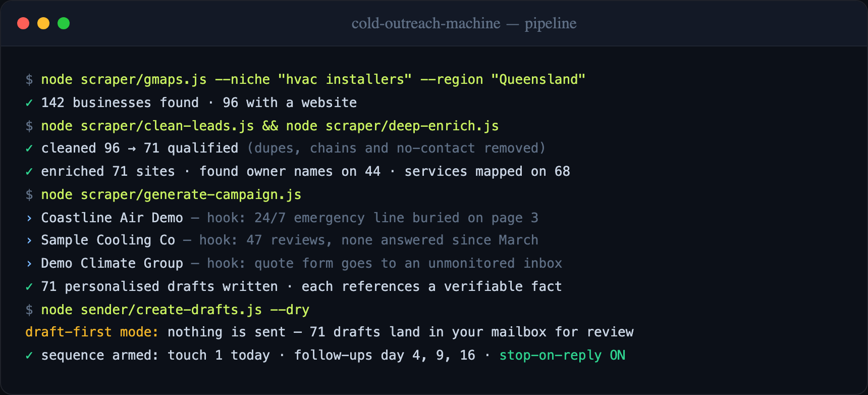868x395 pixels.
Task: Click the 'Sample Cooling Co' lead name
Action: pyautogui.click(x=108, y=240)
